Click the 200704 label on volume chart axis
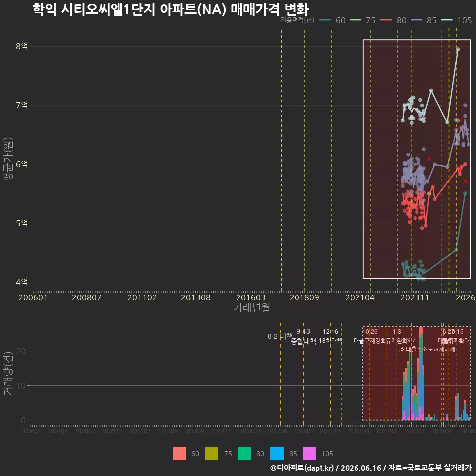 58,431
